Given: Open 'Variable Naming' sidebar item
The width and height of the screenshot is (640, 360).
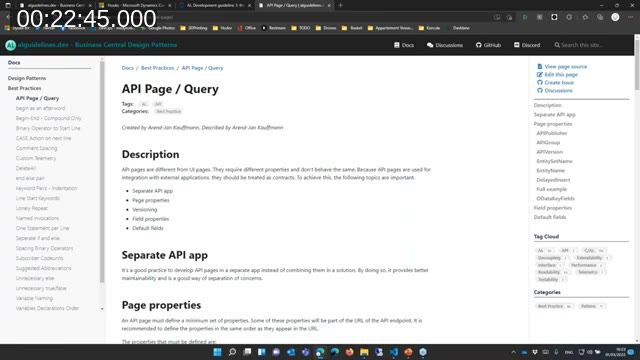Looking at the screenshot, I should tap(34, 298).
